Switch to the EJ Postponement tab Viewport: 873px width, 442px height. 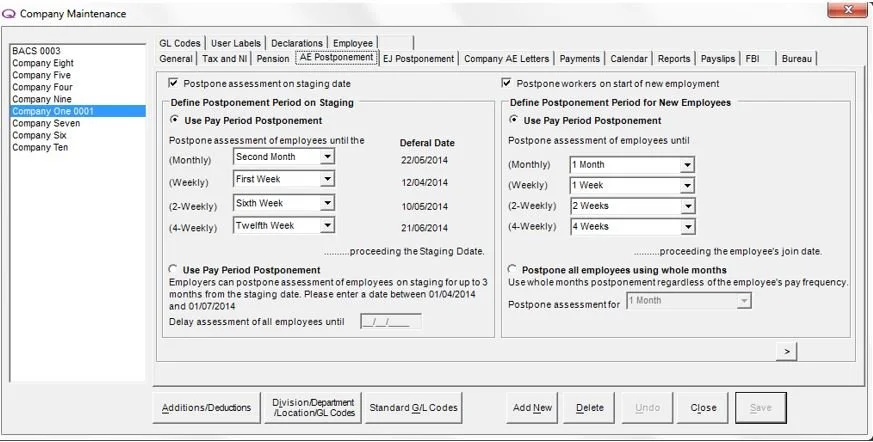point(419,58)
